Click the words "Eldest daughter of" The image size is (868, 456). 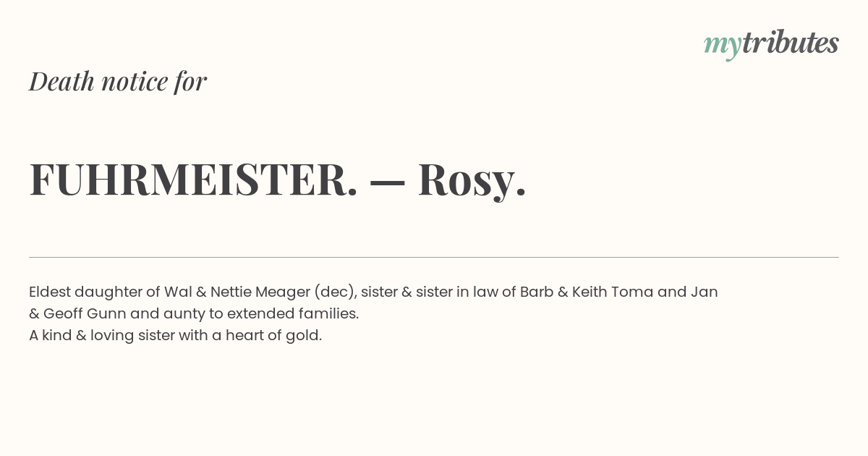coord(95,292)
